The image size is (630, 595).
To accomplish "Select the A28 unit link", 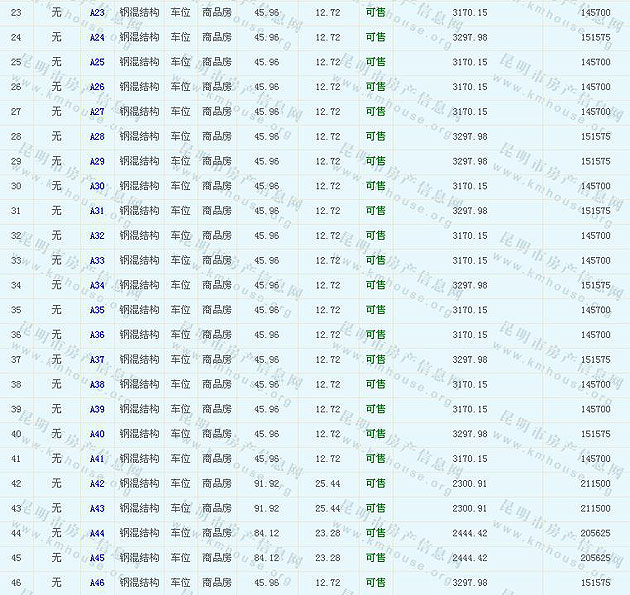I will [x=97, y=136].
